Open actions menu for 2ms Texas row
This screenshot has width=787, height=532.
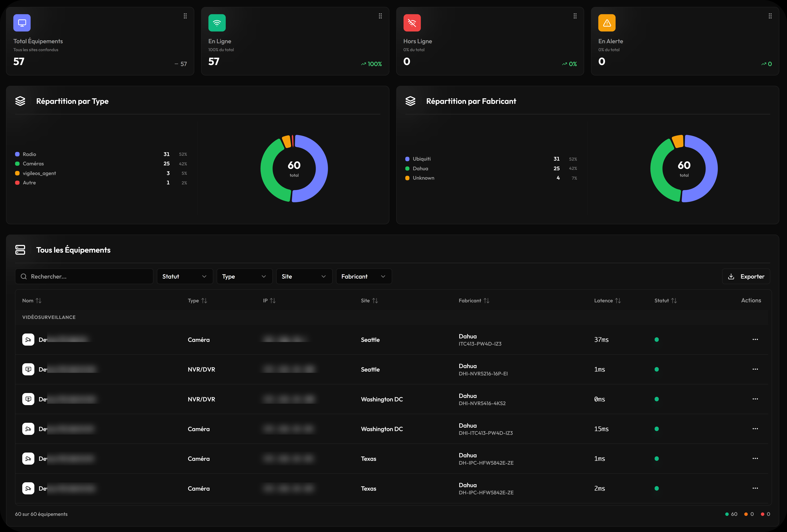755,488
